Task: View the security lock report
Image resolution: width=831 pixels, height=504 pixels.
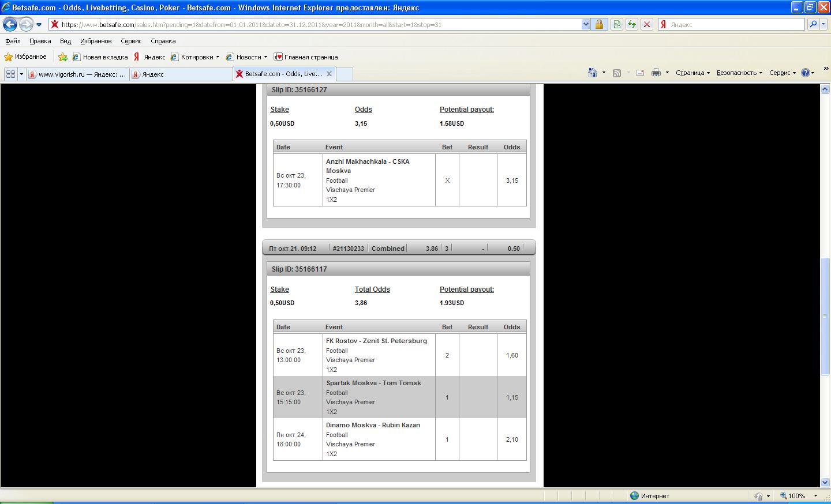Action: point(599,25)
